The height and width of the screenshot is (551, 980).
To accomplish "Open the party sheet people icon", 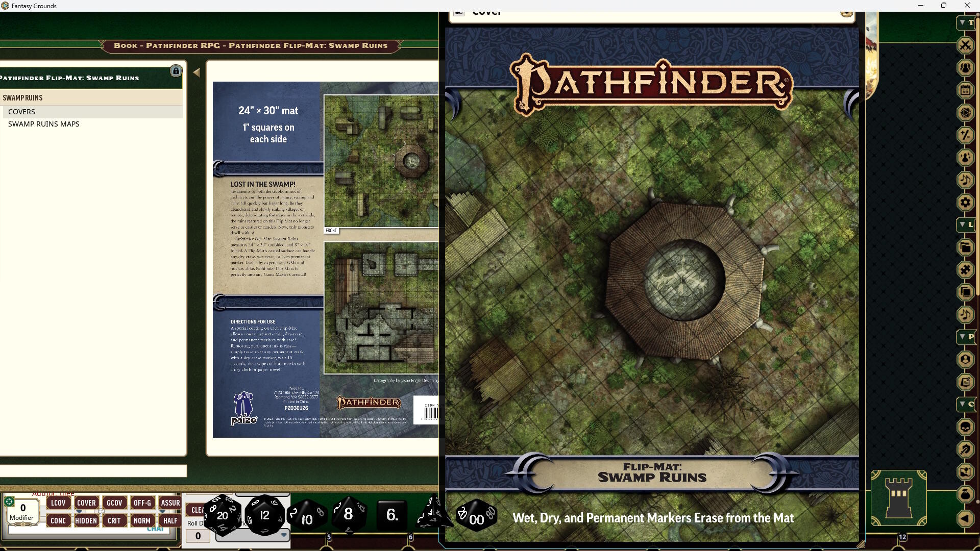I will point(965,68).
